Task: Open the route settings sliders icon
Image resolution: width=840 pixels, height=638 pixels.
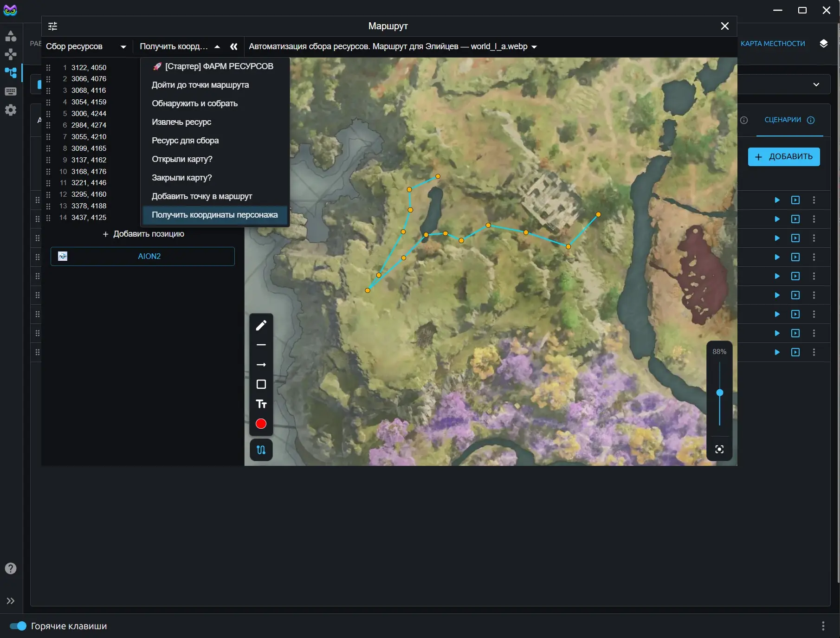Action: click(x=53, y=26)
